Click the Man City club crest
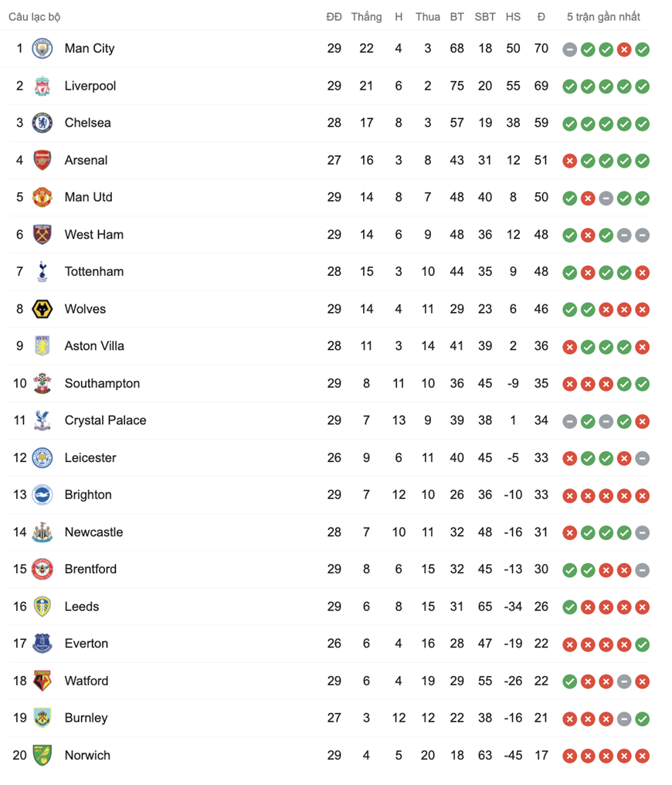Image resolution: width=672 pixels, height=785 pixels. tap(42, 49)
